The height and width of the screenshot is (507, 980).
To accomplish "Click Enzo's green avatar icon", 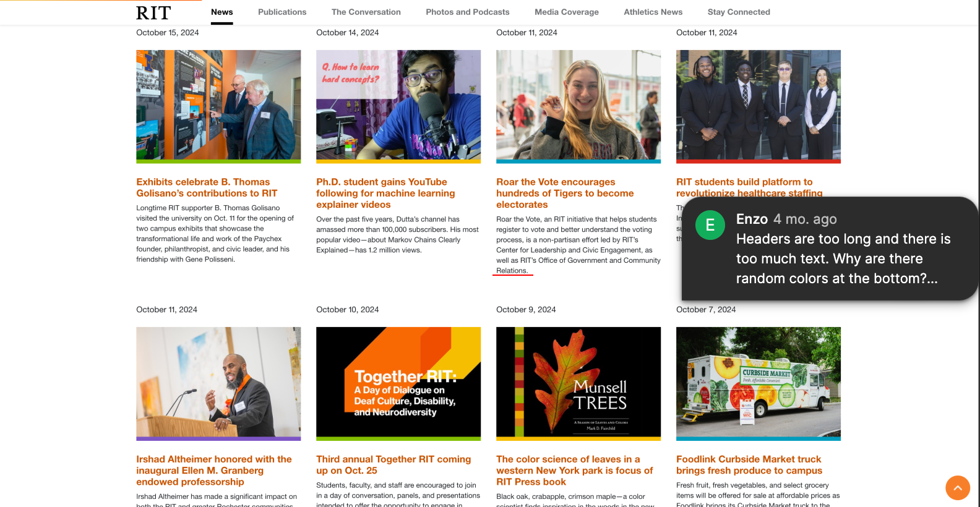I will [710, 225].
